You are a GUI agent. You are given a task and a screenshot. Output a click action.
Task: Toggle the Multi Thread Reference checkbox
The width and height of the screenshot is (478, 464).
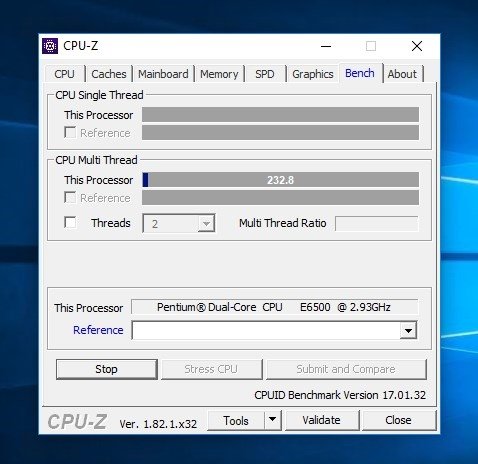(70, 198)
